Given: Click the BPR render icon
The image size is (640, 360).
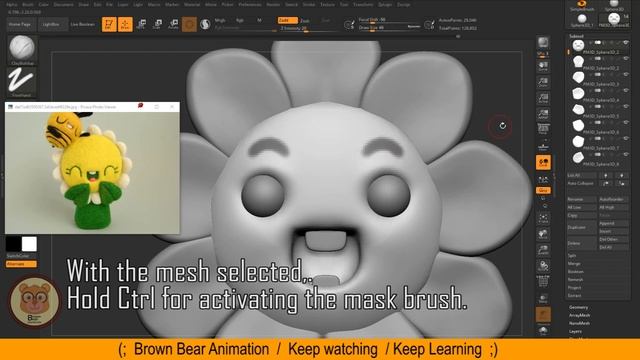Looking at the screenshot, I should [543, 42].
